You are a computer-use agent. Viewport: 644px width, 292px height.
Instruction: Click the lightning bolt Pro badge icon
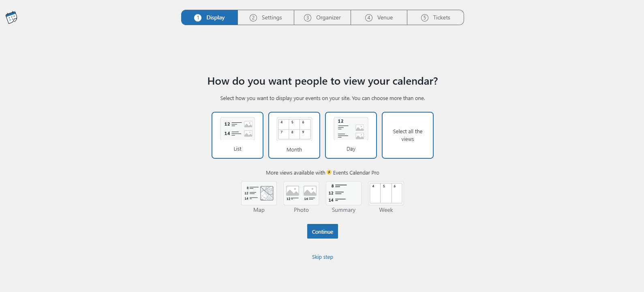point(329,173)
